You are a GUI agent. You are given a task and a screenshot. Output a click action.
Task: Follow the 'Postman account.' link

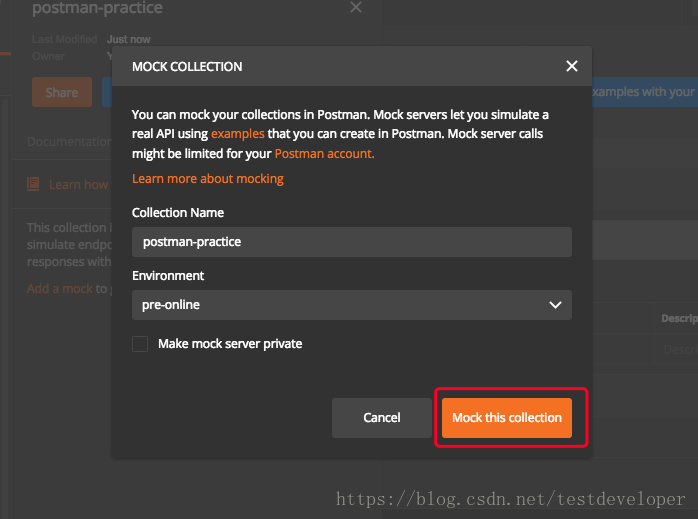point(324,154)
